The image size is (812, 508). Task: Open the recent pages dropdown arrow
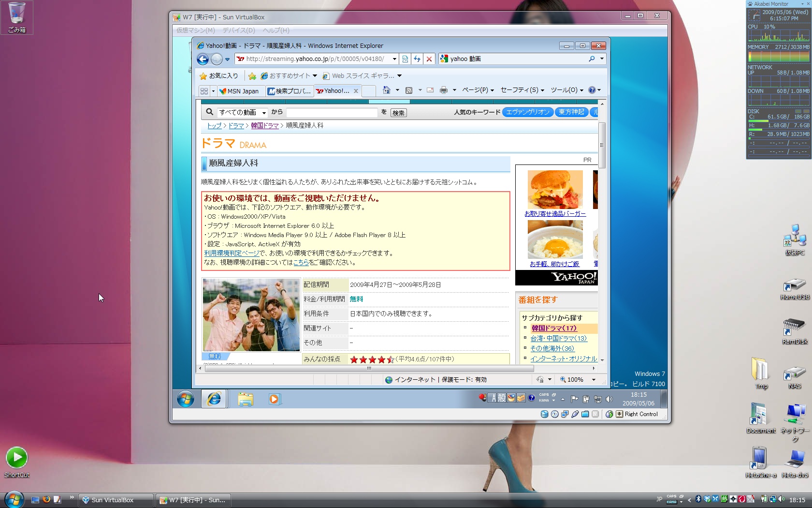point(227,60)
